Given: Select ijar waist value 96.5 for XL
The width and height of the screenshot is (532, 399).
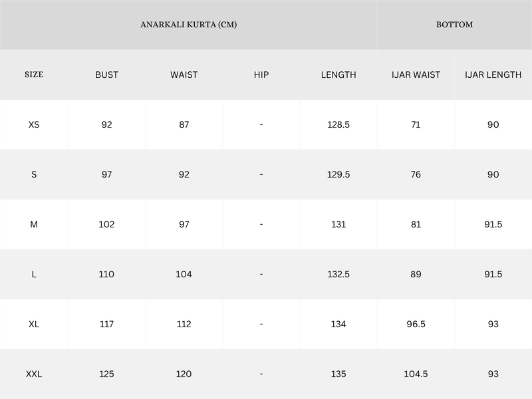Looking at the screenshot, I should (x=416, y=324).
